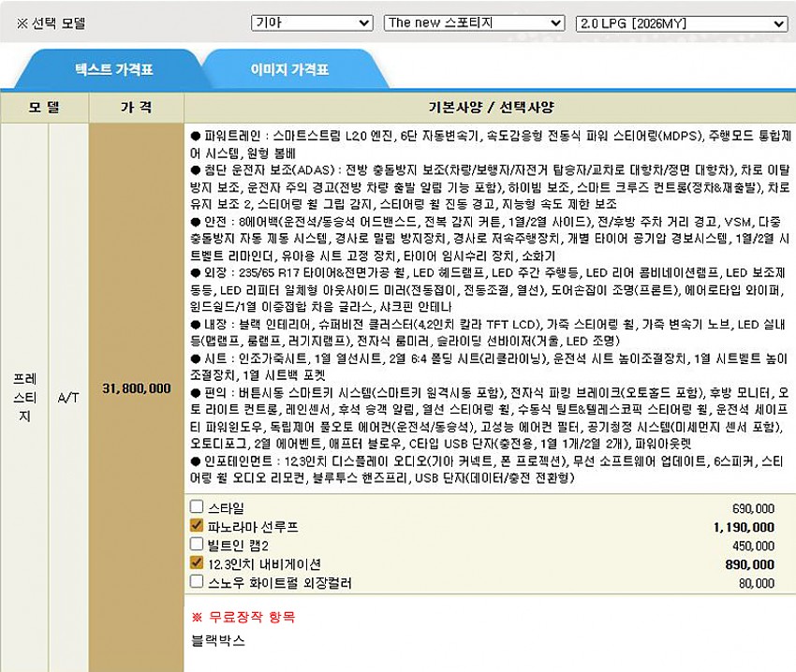Enable the 스타일 option checkbox
Viewport: 796px width, 672px height.
coord(197,507)
